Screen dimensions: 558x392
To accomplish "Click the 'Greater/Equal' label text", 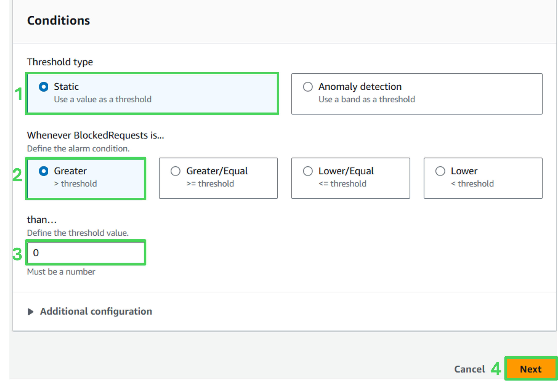I will (x=217, y=171).
